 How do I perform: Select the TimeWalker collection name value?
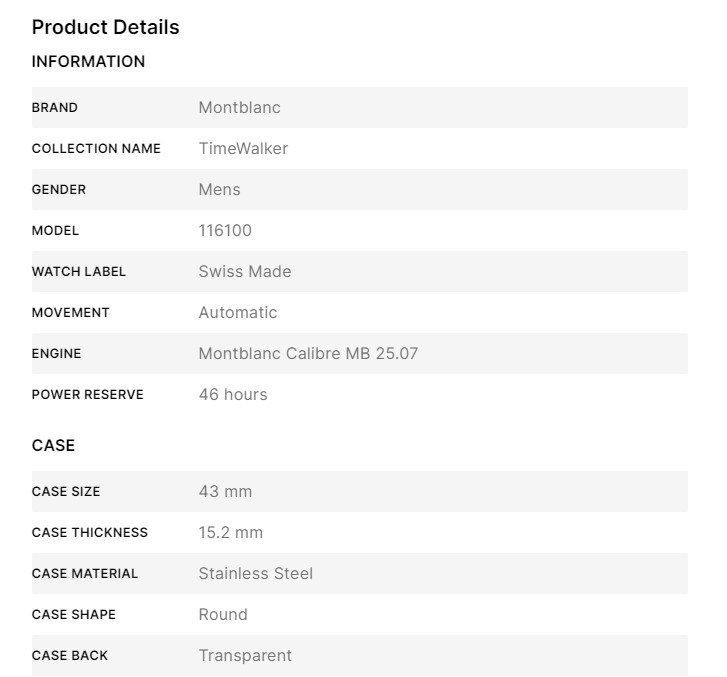click(243, 149)
